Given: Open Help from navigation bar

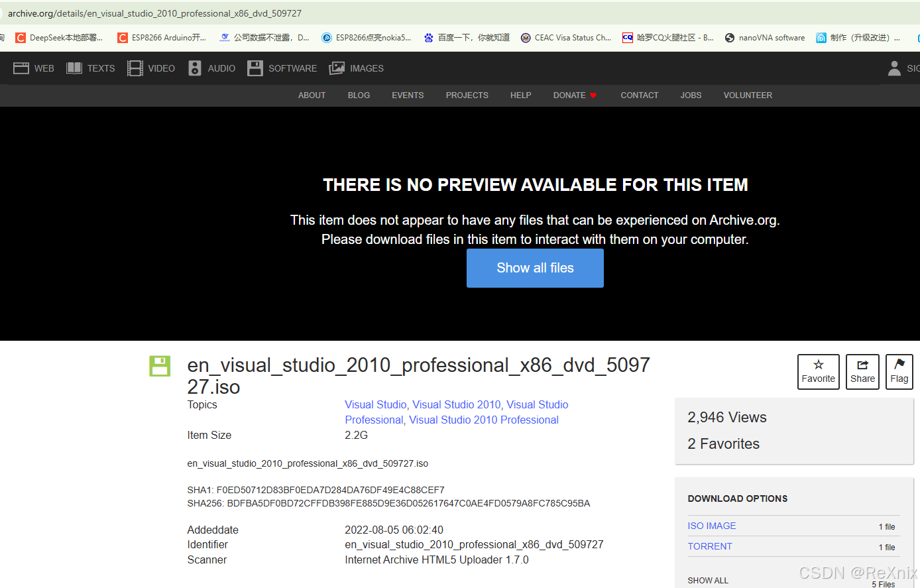Looking at the screenshot, I should point(520,95).
